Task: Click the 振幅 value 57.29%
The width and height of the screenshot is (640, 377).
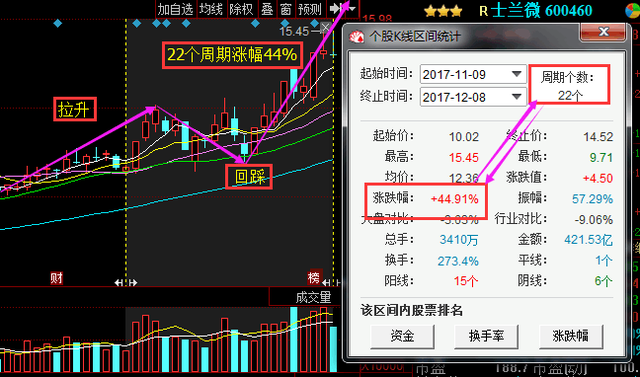Action: pyautogui.click(x=592, y=199)
